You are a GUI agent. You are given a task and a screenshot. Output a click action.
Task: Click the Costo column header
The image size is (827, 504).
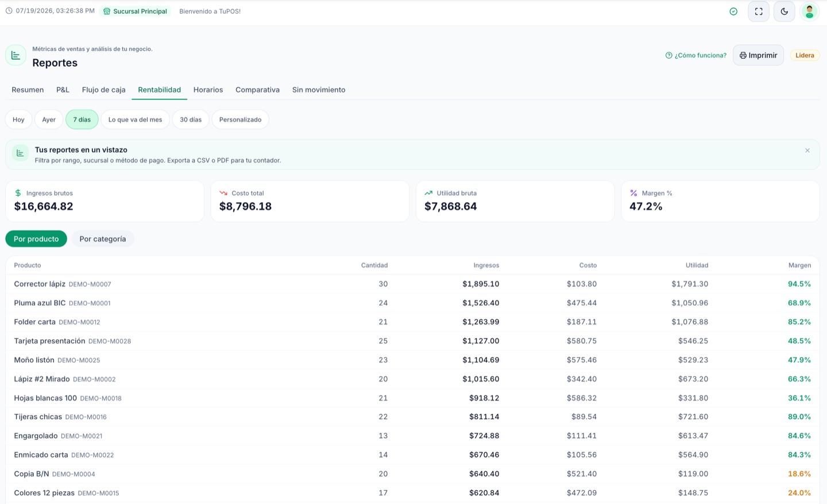point(588,265)
